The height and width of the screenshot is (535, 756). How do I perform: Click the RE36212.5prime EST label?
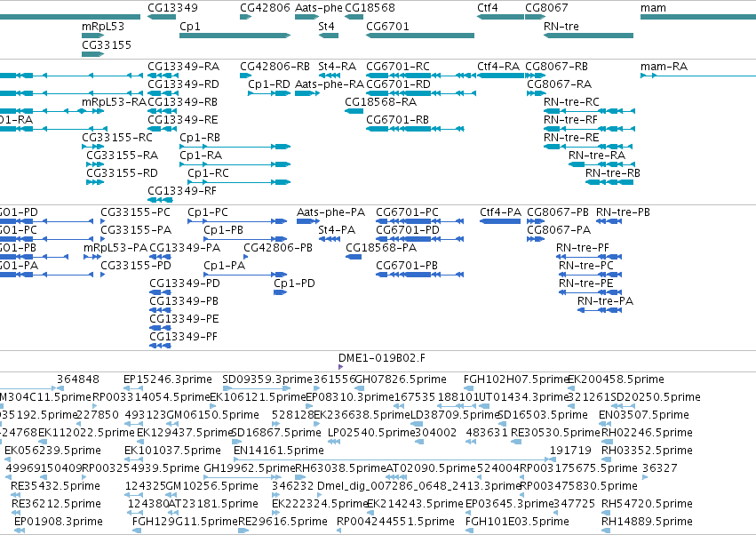pyautogui.click(x=56, y=504)
